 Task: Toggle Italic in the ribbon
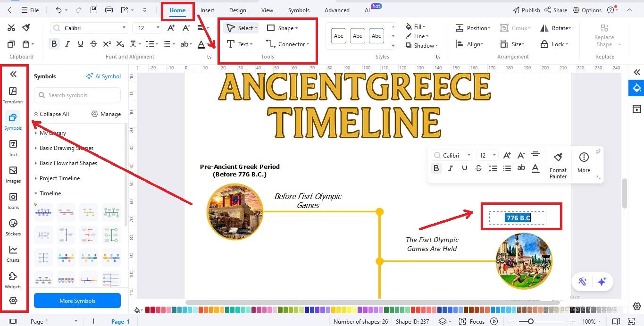[67, 44]
